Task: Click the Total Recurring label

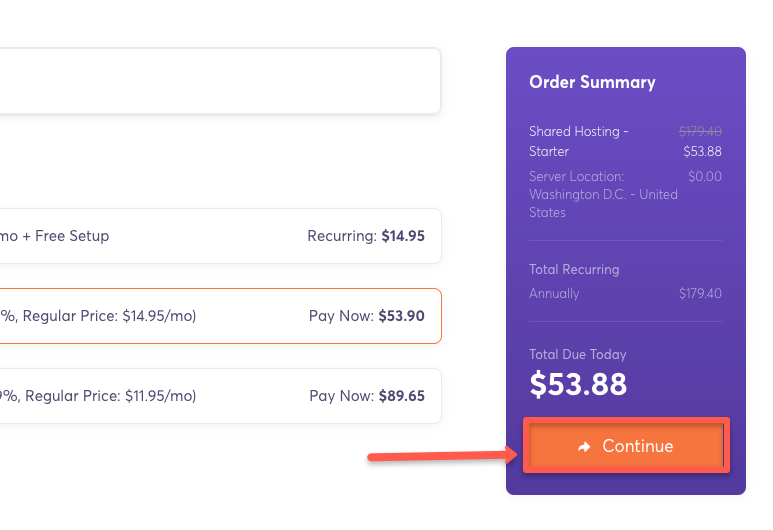Action: (574, 269)
